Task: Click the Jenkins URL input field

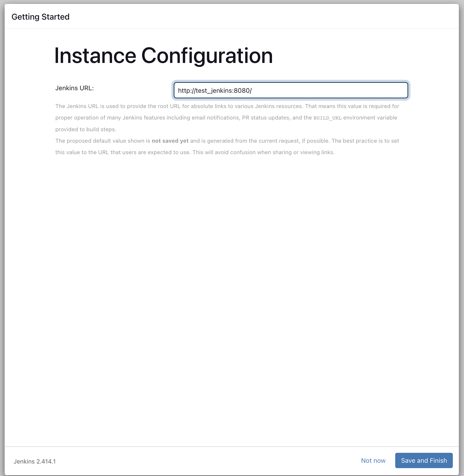Action: pos(291,90)
